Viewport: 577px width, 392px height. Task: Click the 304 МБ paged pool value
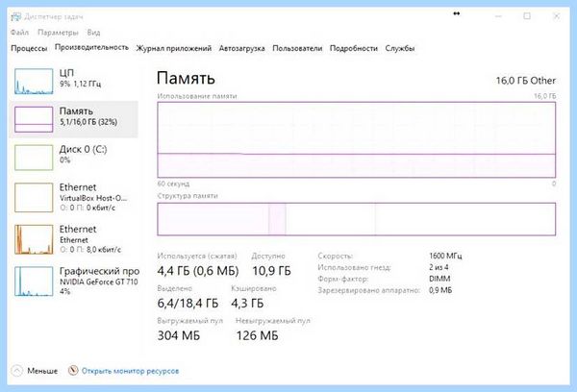coord(179,335)
